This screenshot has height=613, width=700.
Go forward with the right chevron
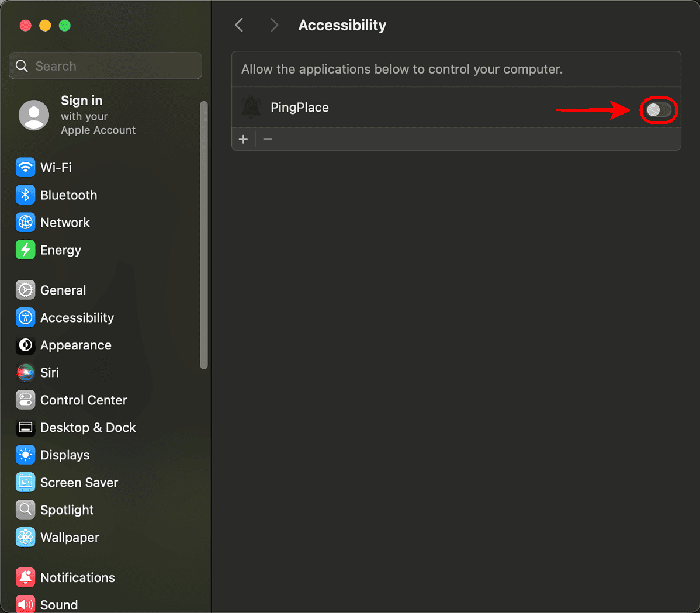274,25
